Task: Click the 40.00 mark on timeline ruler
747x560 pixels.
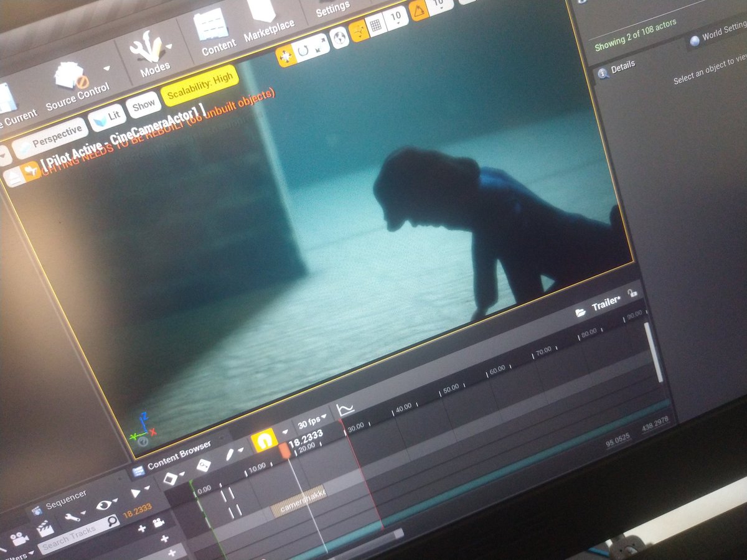Action: click(403, 408)
